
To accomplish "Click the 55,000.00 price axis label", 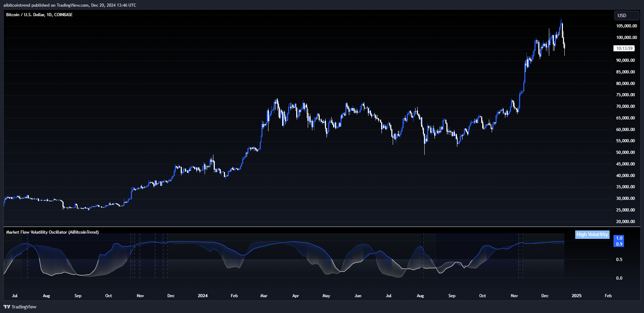I will [625, 141].
